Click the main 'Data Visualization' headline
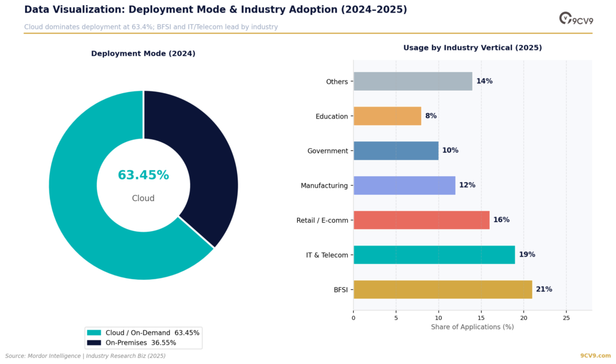This screenshot has height=364, width=616. point(216,10)
